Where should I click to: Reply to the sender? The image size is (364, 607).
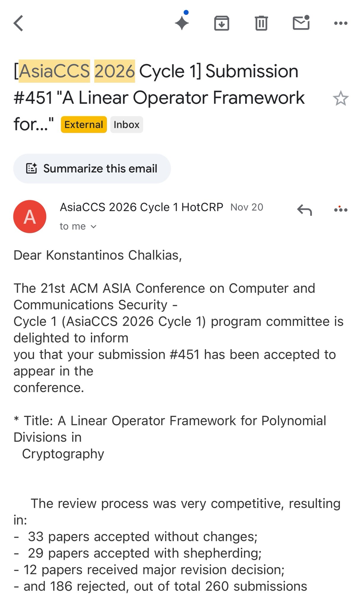coord(304,210)
